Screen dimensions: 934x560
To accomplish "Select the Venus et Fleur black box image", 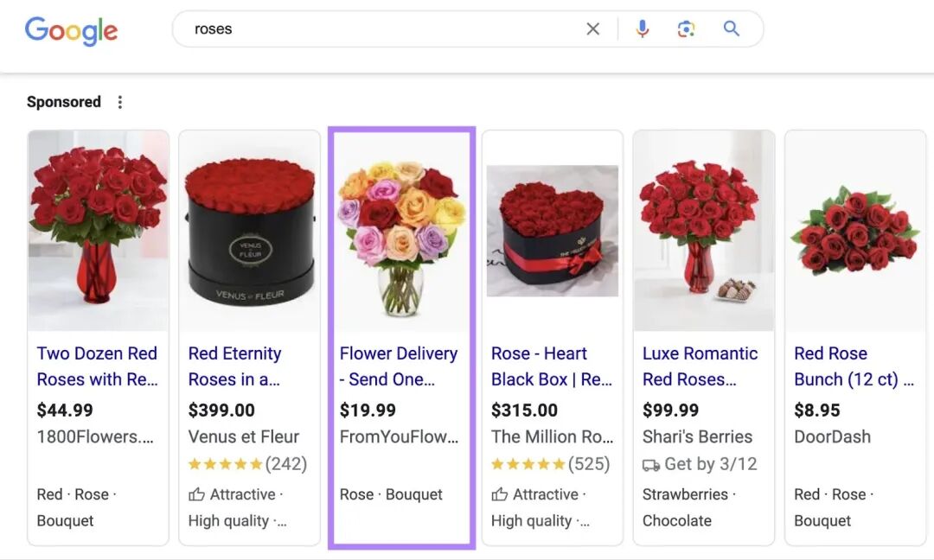I will coord(250,231).
